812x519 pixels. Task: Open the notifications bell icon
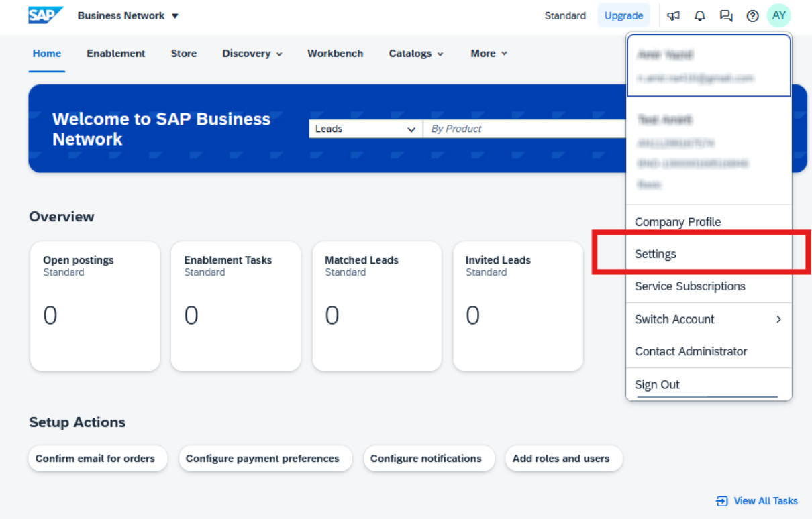[x=700, y=16]
